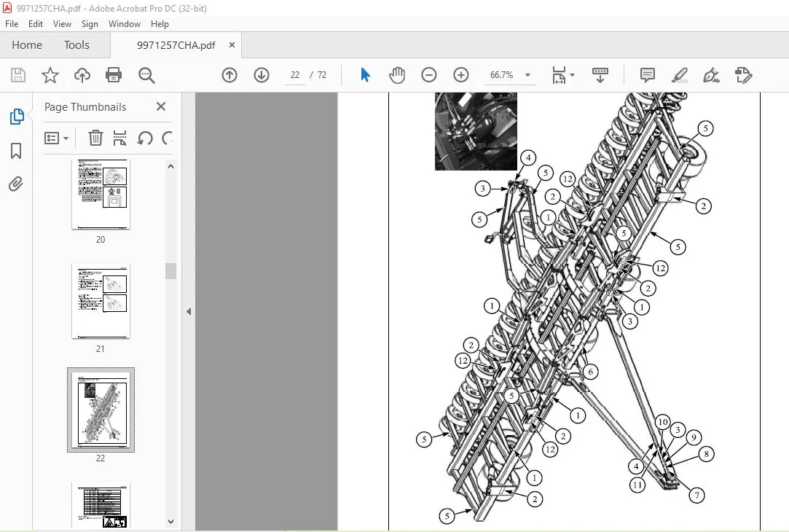The width and height of the screenshot is (789, 532).
Task: Print the document
Action: pos(114,75)
